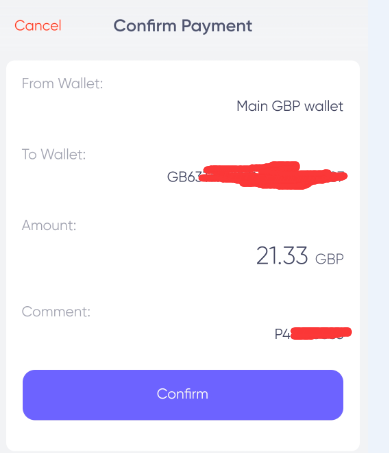Click the word Payment in the title

pyautogui.click(x=217, y=26)
